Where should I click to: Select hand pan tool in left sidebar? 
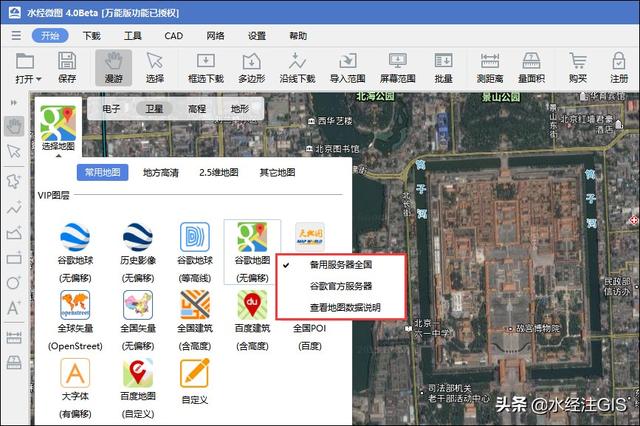tap(14, 126)
